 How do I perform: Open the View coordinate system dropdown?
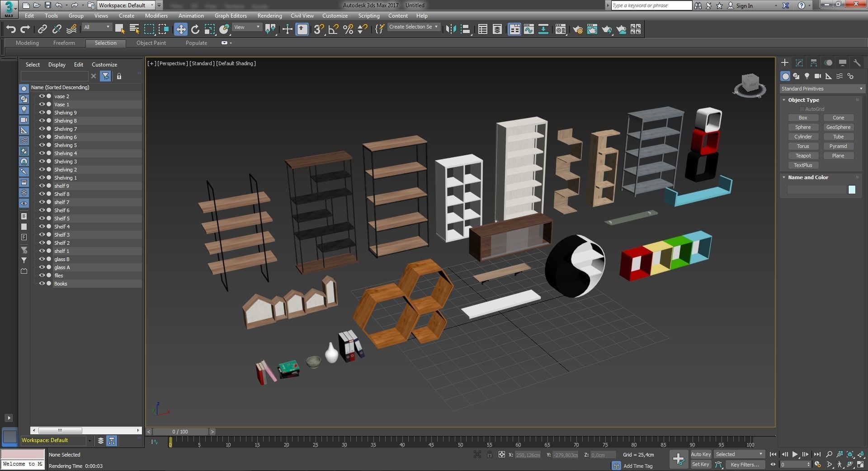pos(247,27)
